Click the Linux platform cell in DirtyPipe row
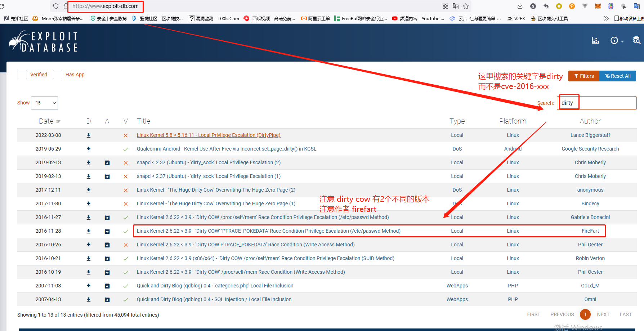This screenshot has height=331, width=644. point(513,135)
